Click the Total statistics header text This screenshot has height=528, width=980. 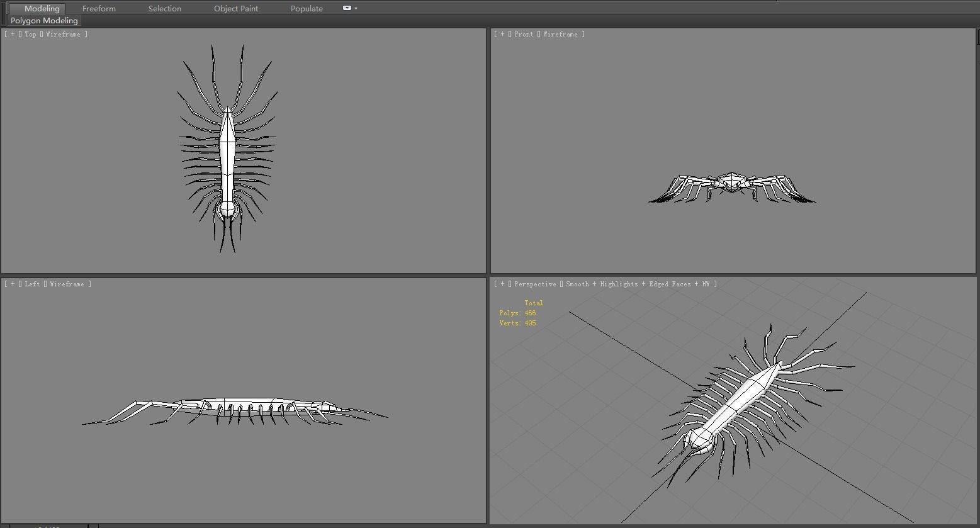click(x=534, y=303)
